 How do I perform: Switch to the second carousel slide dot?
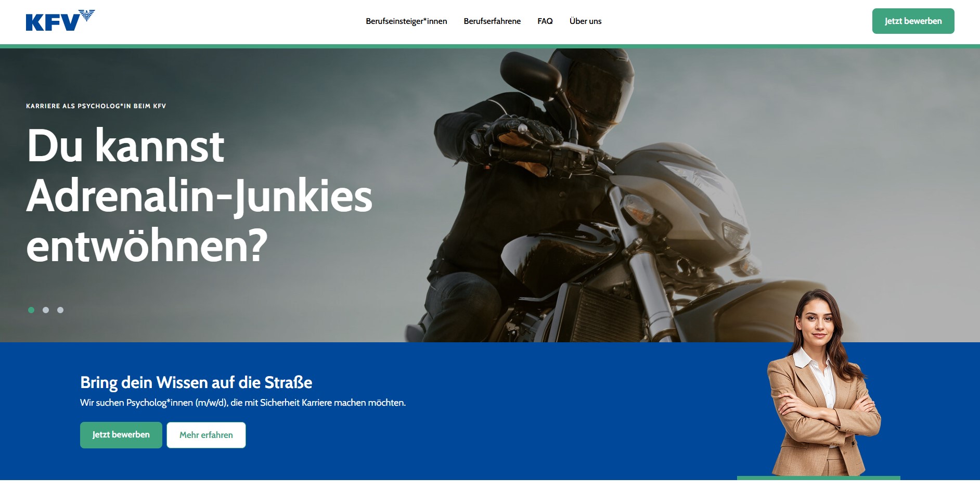click(46, 310)
